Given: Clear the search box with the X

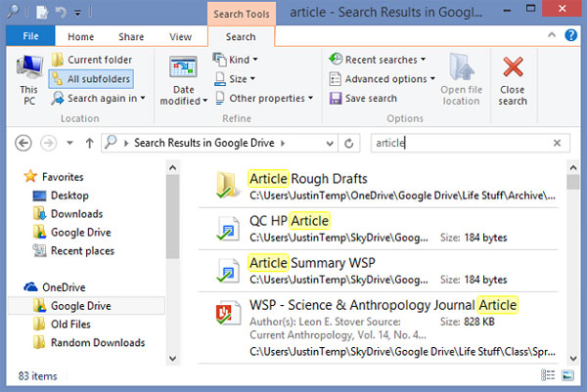Looking at the screenshot, I should (x=557, y=144).
